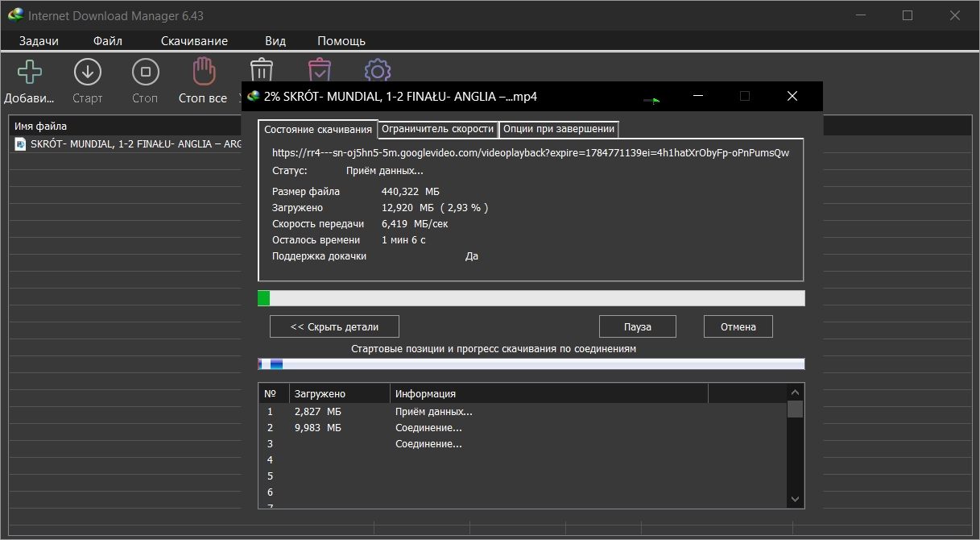Open the Помощь menu
Screen dimensions: 980x540
point(341,40)
